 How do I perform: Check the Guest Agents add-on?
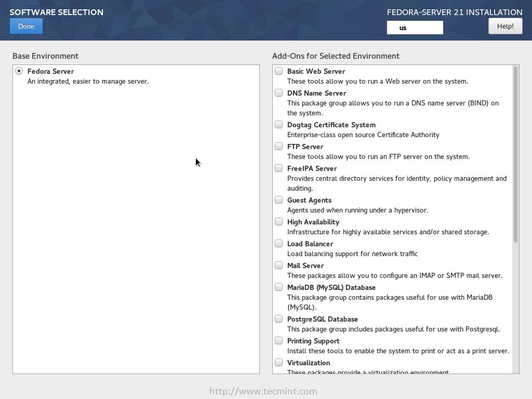coord(279,200)
